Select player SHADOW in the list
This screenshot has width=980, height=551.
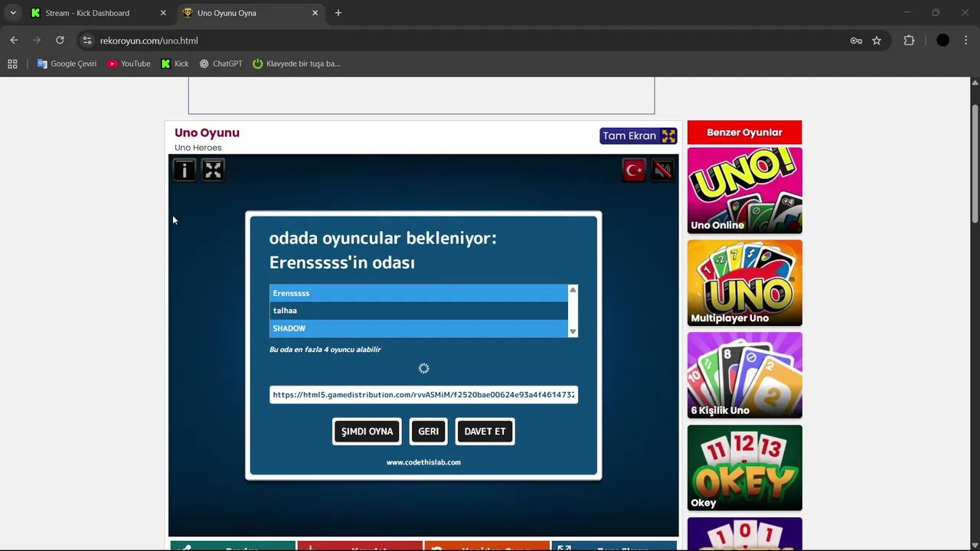419,328
